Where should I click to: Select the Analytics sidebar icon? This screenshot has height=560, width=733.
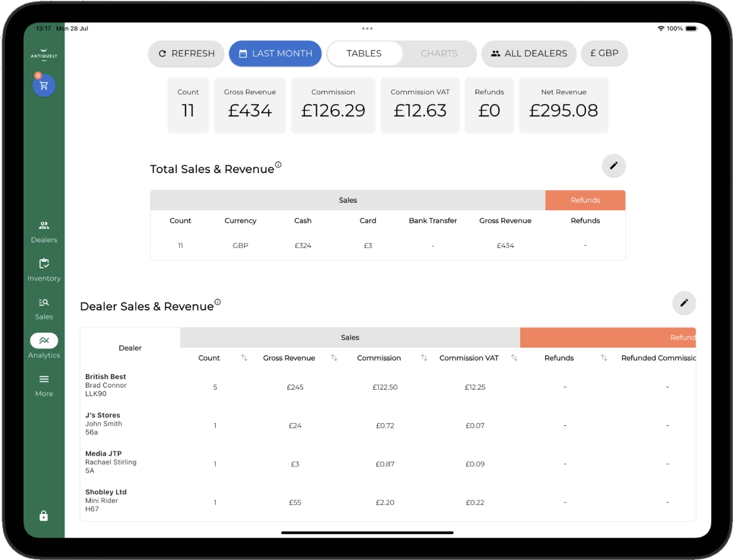point(44,347)
